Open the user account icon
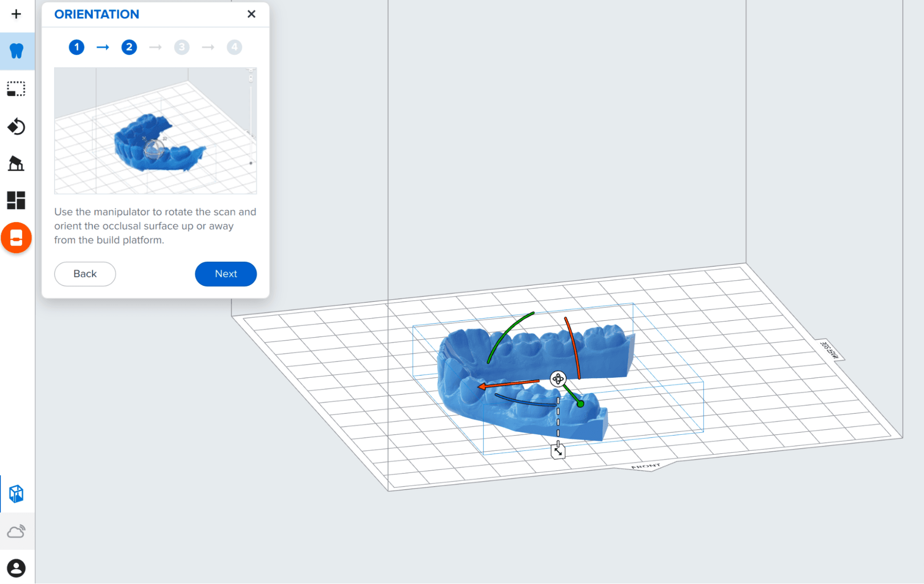Viewport: 924px width, 584px height. (x=16, y=568)
